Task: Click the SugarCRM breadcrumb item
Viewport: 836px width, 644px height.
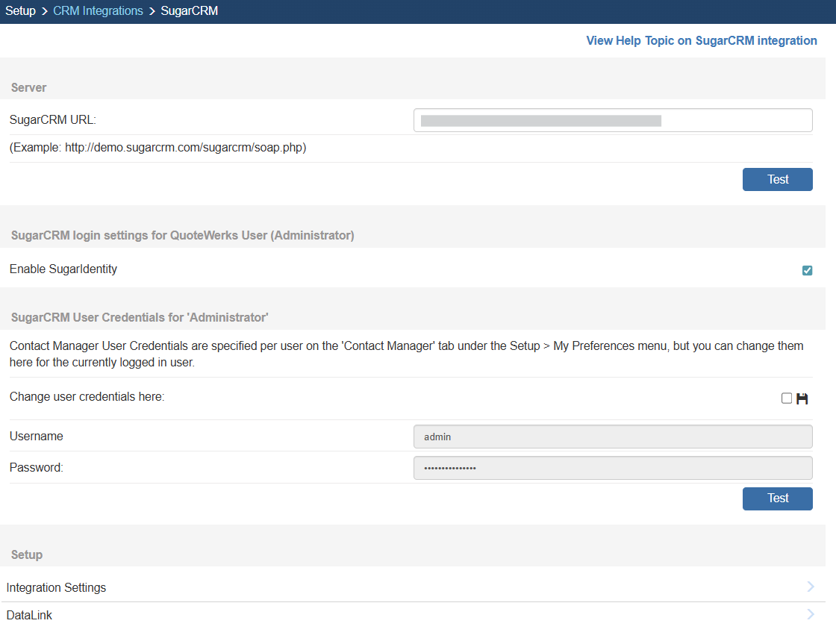Action: 190,11
